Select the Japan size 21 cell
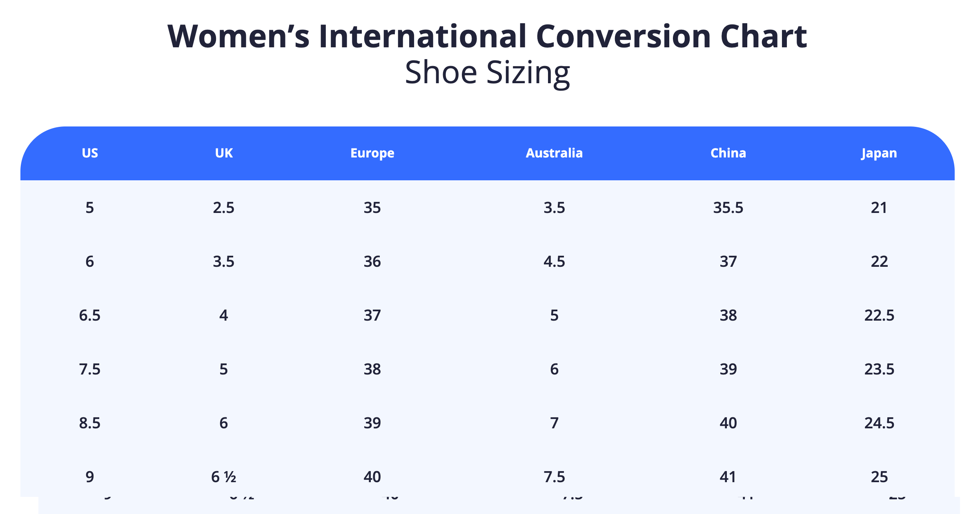 click(x=879, y=208)
